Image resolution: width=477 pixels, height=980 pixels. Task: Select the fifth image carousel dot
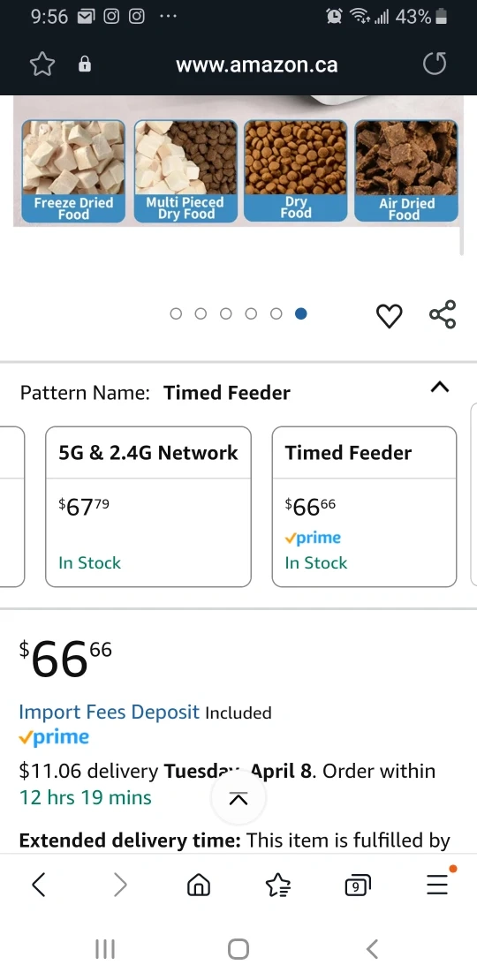pos(276,313)
